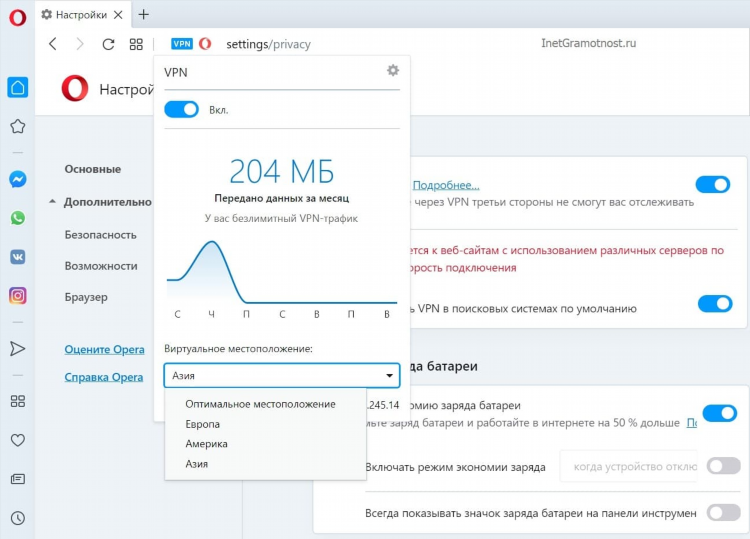
Task: Reload the page
Action: (x=109, y=44)
